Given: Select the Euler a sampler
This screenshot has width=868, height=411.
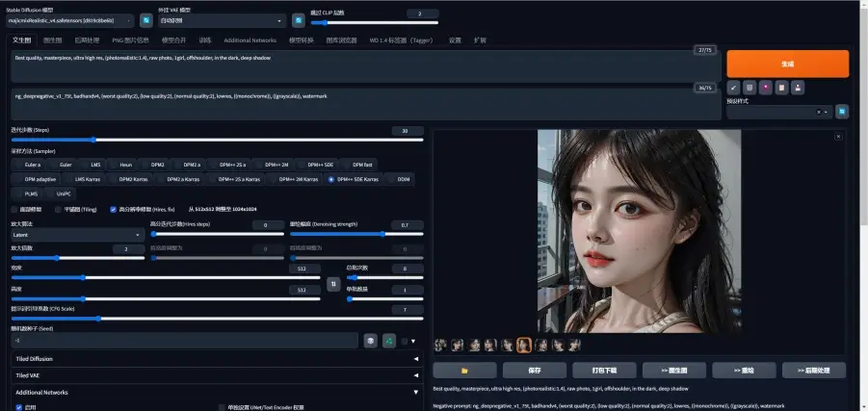Looking at the screenshot, I should click(x=28, y=165).
